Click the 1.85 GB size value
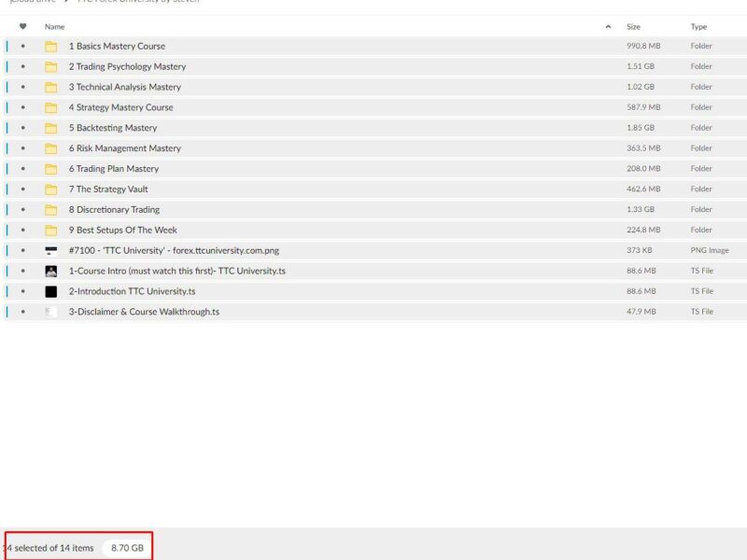Viewport: 747px width, 560px height. [641, 128]
